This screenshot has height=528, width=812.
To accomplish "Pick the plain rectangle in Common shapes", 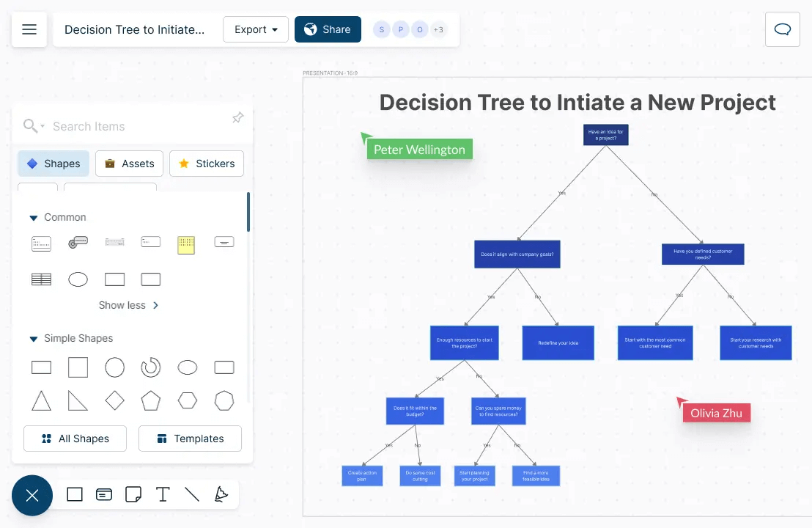I will pos(114,280).
